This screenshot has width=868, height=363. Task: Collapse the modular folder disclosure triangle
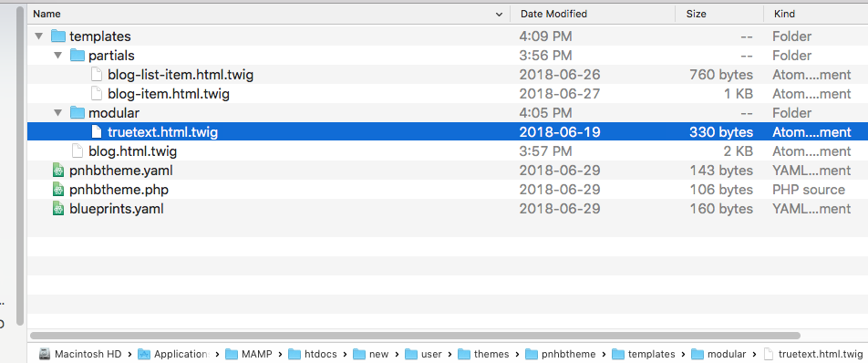[57, 113]
